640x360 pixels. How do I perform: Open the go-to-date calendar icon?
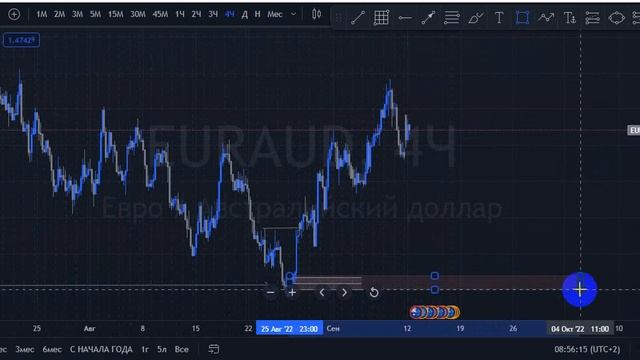[214, 349]
